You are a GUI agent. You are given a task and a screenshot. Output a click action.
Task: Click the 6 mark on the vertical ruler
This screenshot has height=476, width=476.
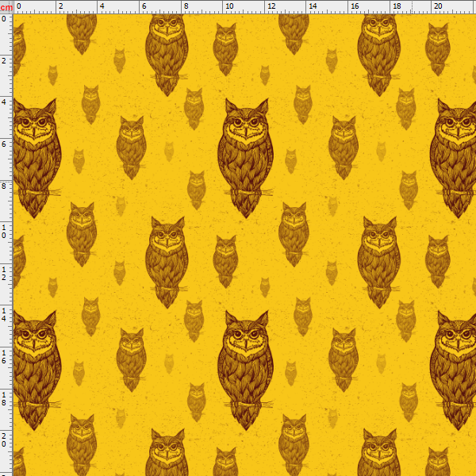[4, 144]
